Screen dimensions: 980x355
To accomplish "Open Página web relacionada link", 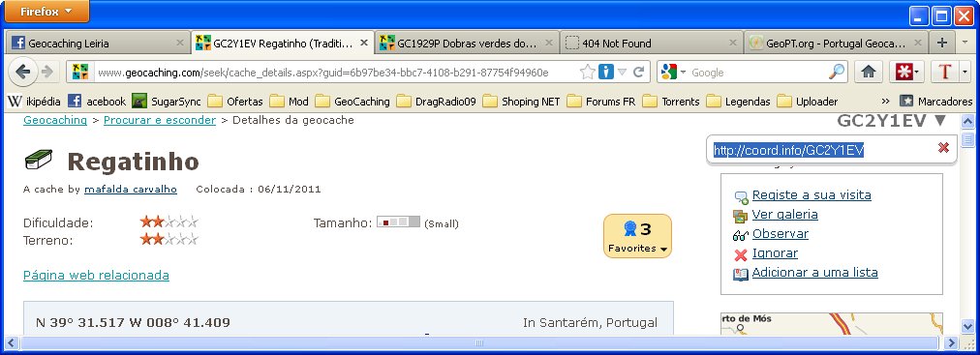I will [x=96, y=275].
